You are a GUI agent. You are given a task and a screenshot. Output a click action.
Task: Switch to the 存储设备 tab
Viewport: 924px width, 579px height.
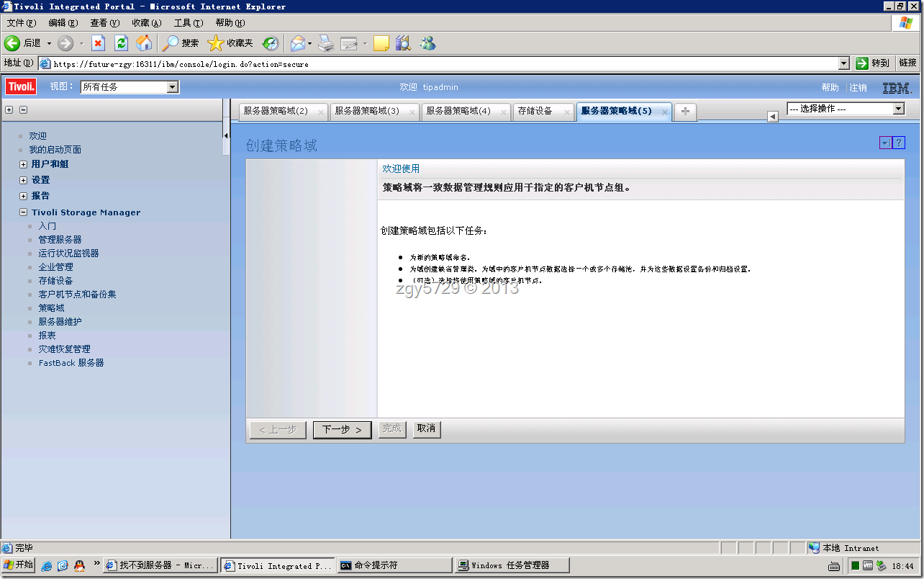coord(535,111)
